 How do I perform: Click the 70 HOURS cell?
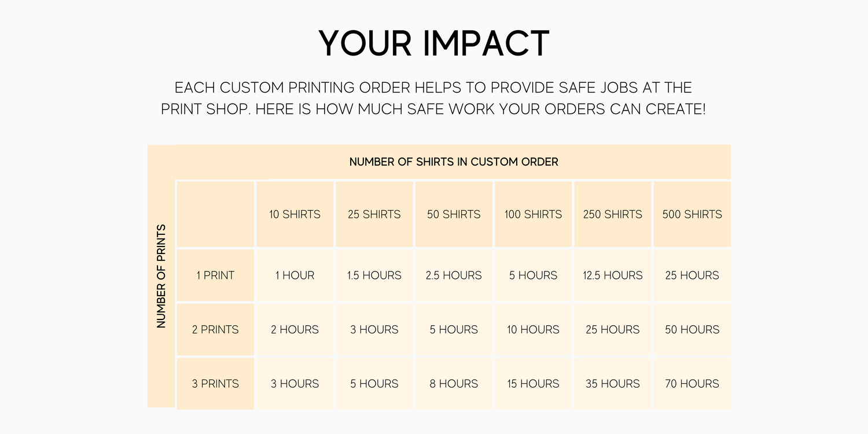pos(692,384)
